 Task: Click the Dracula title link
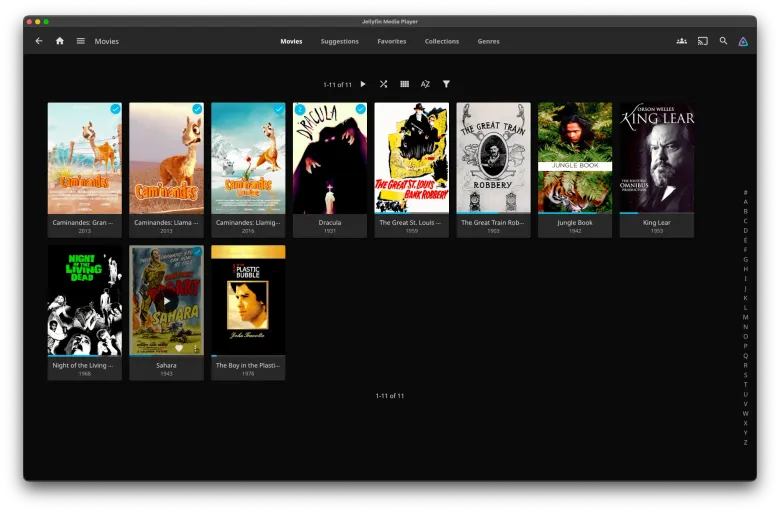[330, 222]
